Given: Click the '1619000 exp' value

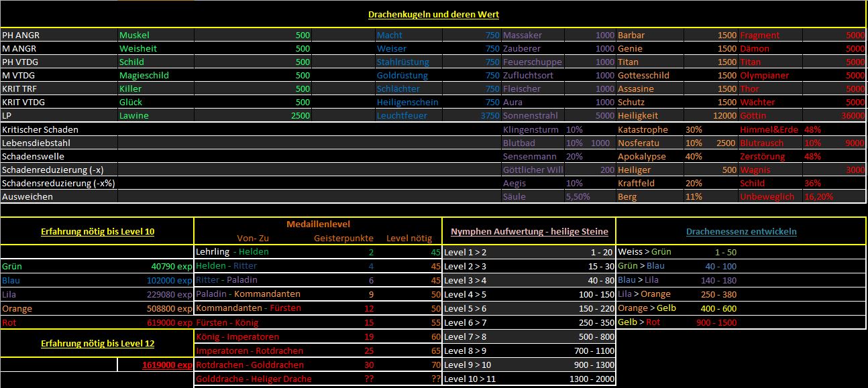Looking at the screenshot, I should tap(167, 365).
